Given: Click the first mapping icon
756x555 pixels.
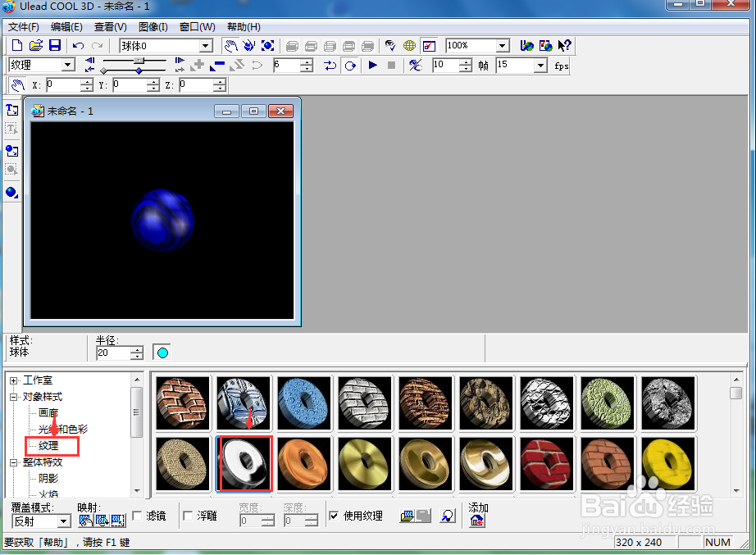Looking at the screenshot, I should pyautogui.click(x=85, y=521).
